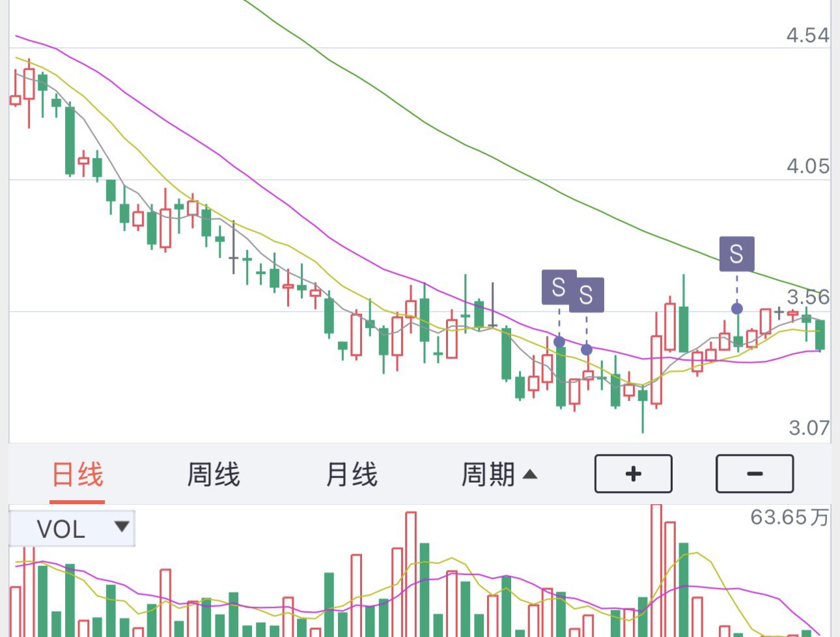840x637 pixels.
Task: Switch to the 周线 weekly tab
Action: (214, 474)
